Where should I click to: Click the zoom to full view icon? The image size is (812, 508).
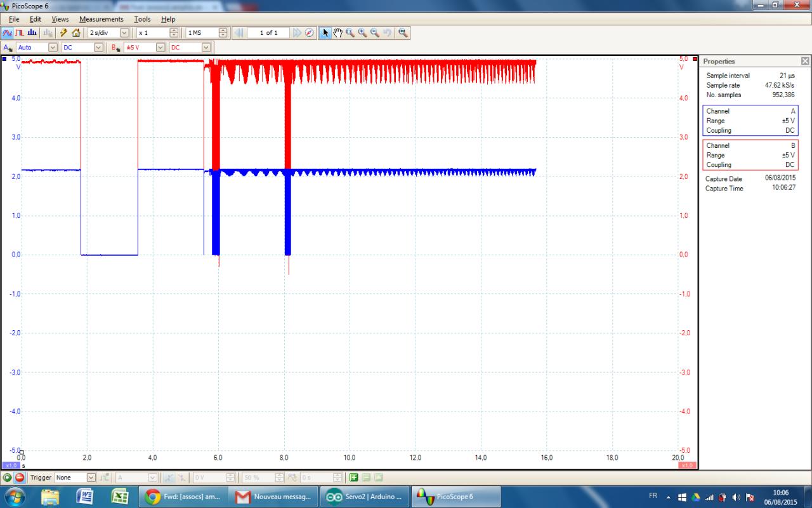pyautogui.click(x=403, y=32)
